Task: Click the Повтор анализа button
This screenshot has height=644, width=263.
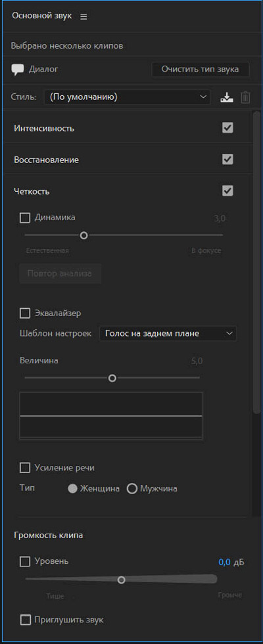Action: [60, 273]
